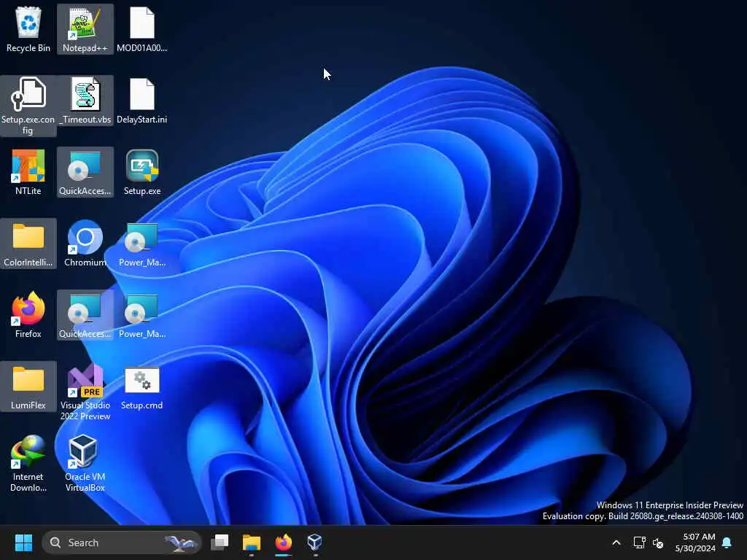Select the QuickAcces... icon beside Firefox
The width and height of the screenshot is (747, 560).
(85, 315)
